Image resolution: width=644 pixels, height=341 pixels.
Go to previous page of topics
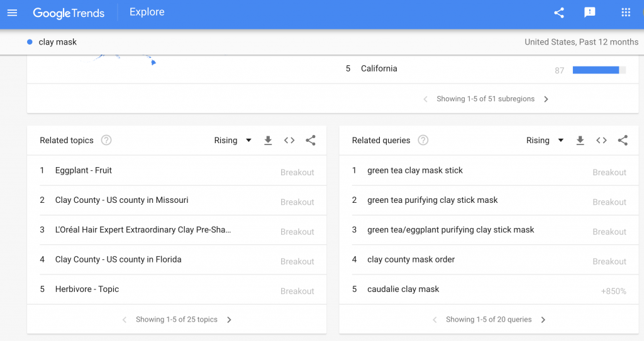(125, 320)
